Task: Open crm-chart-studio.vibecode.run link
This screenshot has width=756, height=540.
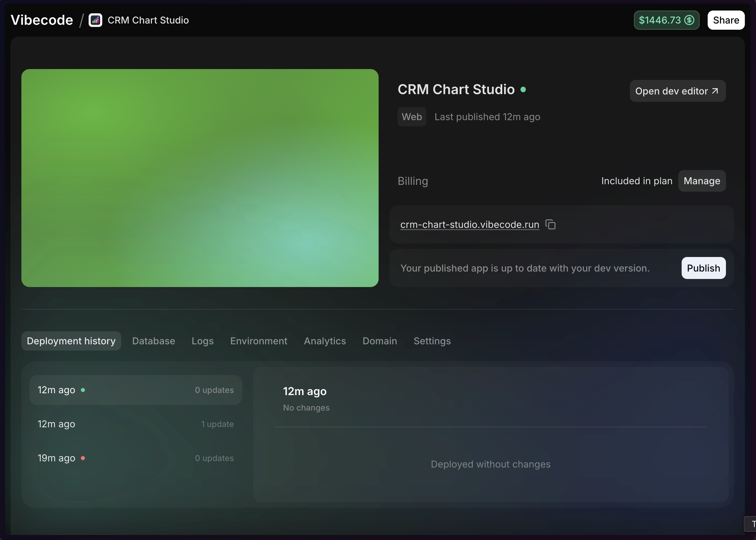Action: (469, 224)
